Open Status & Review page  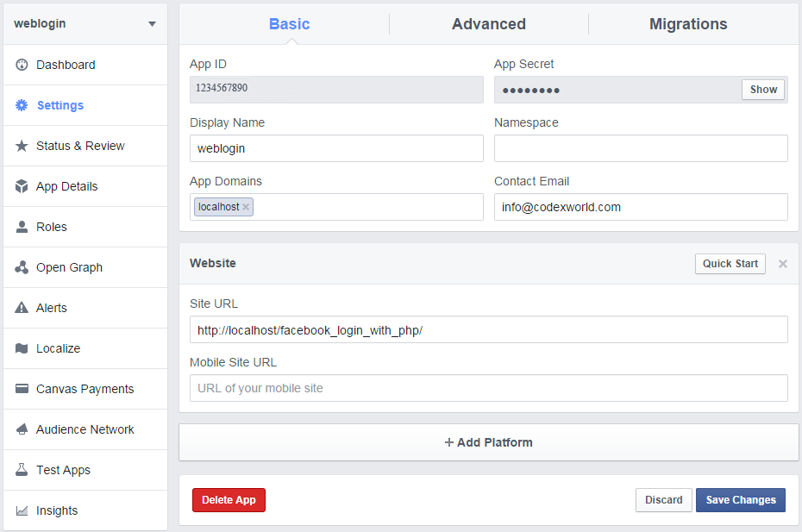pyautogui.click(x=85, y=146)
